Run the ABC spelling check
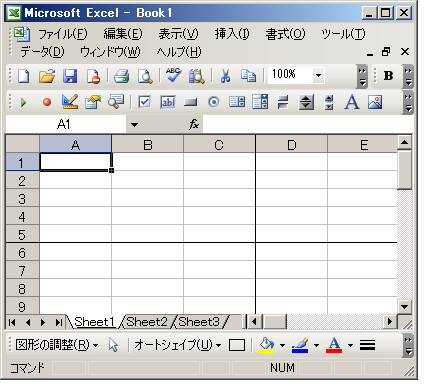This screenshot has height=390, width=438. [174, 75]
